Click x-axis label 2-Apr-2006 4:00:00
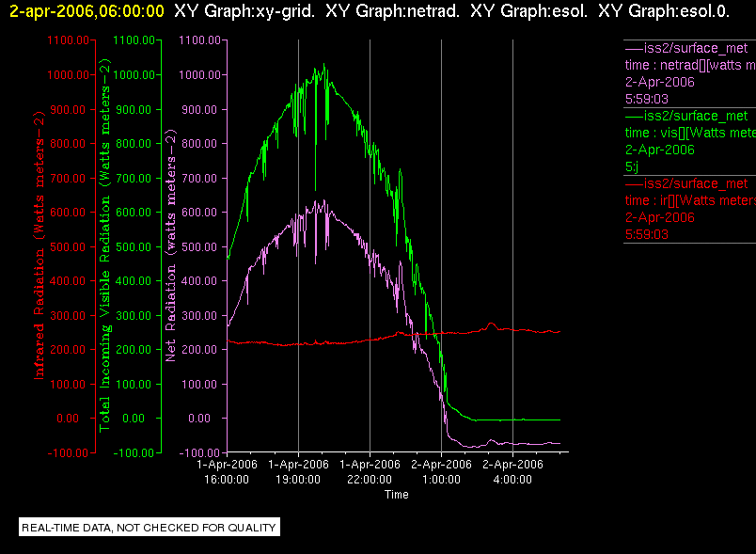Image resolution: width=756 pixels, height=554 pixels. [512, 471]
